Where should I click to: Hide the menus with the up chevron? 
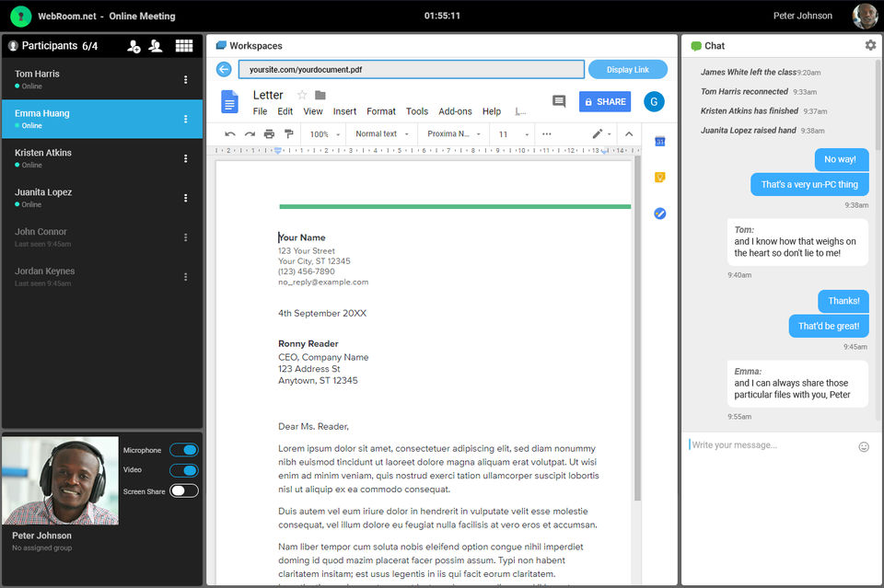pyautogui.click(x=629, y=134)
